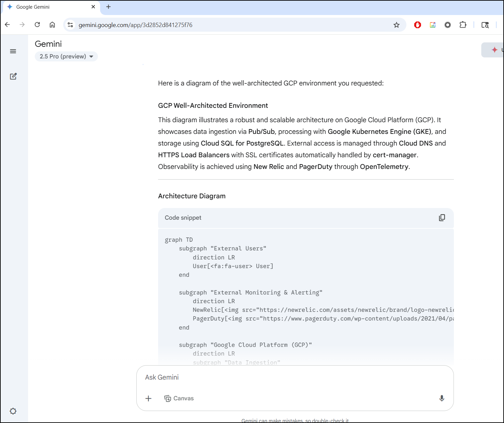Click the Upgrade sparkle button
This screenshot has height=423, width=504.
(x=493, y=50)
